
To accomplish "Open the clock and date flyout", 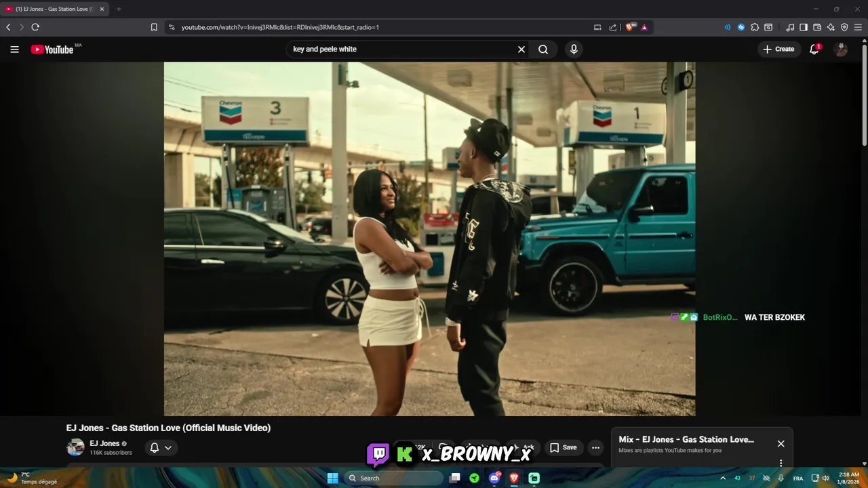I will pyautogui.click(x=849, y=478).
